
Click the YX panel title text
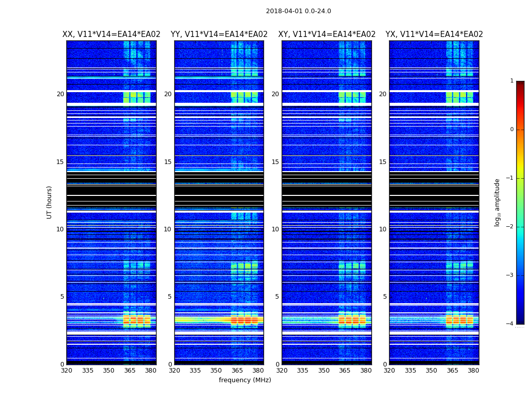tap(434, 34)
